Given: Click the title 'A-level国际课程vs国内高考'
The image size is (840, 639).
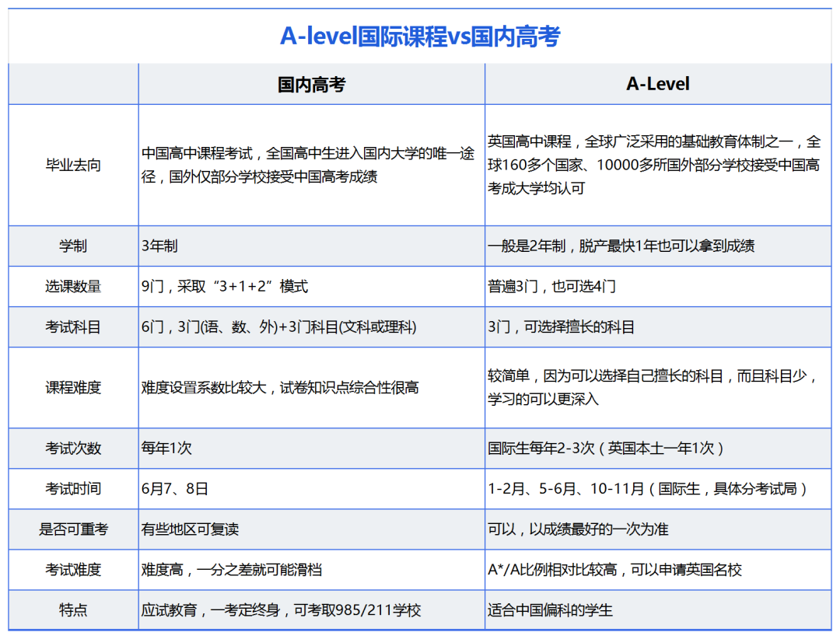Looking at the screenshot, I should point(420,37).
